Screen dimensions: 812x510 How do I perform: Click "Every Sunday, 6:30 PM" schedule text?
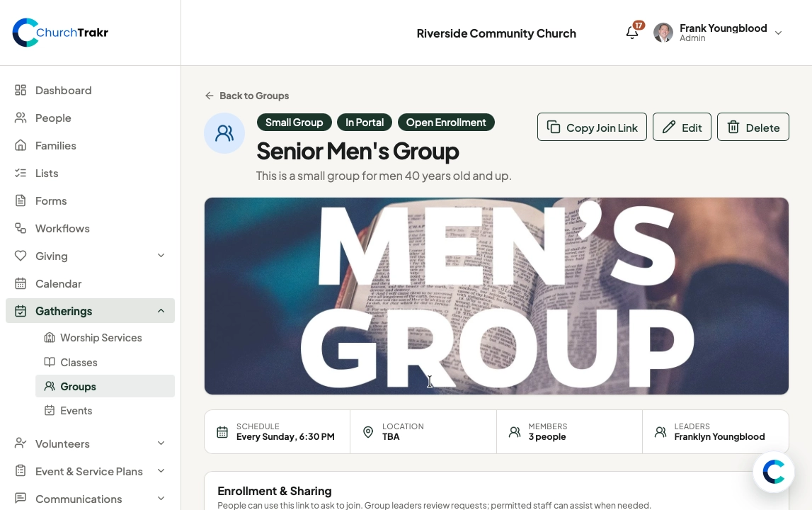[285, 437]
